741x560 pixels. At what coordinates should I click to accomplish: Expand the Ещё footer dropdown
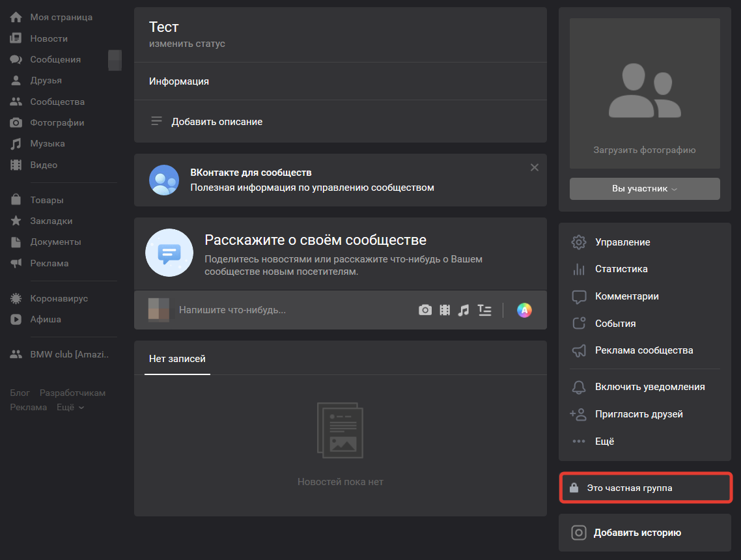pyautogui.click(x=70, y=408)
